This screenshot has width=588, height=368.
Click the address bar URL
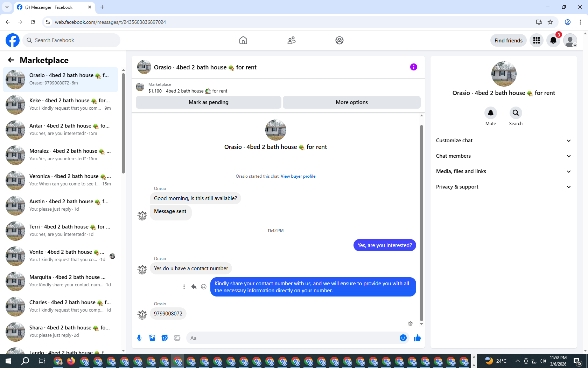pyautogui.click(x=110, y=22)
